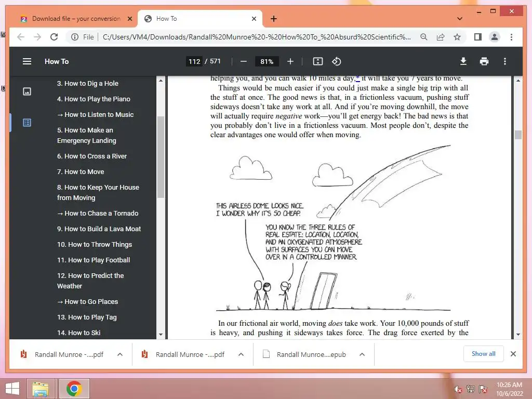The width and height of the screenshot is (532, 399).
Task: Close the Download file tab
Action: pos(129,19)
